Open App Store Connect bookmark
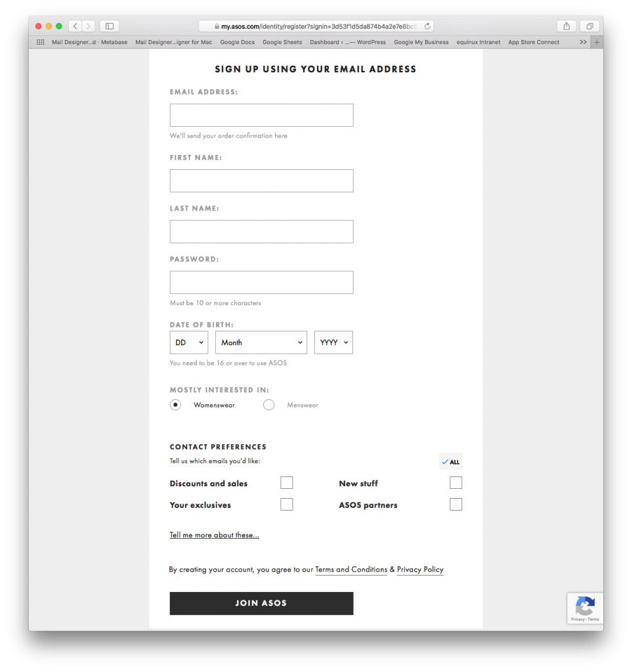The height and width of the screenshot is (672, 632). click(534, 42)
